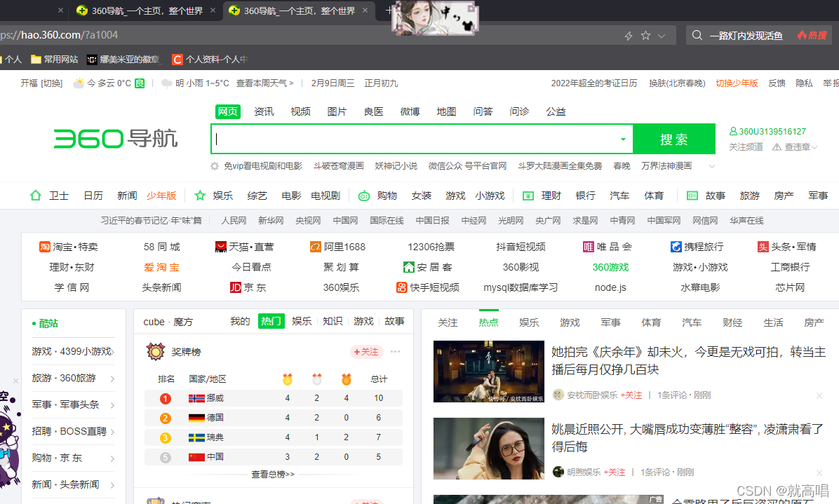Select the 网页 search tab
This screenshot has height=504, width=839.
click(x=227, y=111)
